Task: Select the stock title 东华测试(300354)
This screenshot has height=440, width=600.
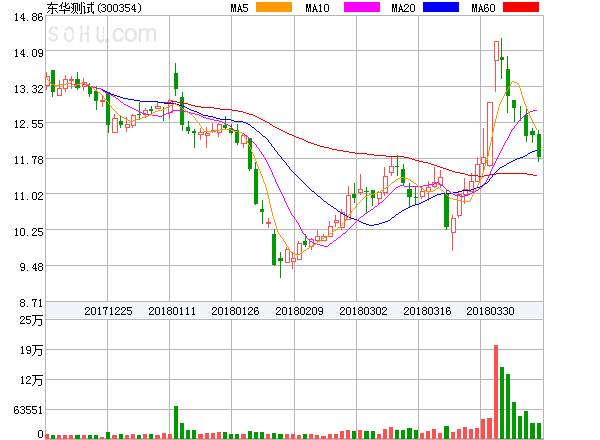Action: (94, 8)
